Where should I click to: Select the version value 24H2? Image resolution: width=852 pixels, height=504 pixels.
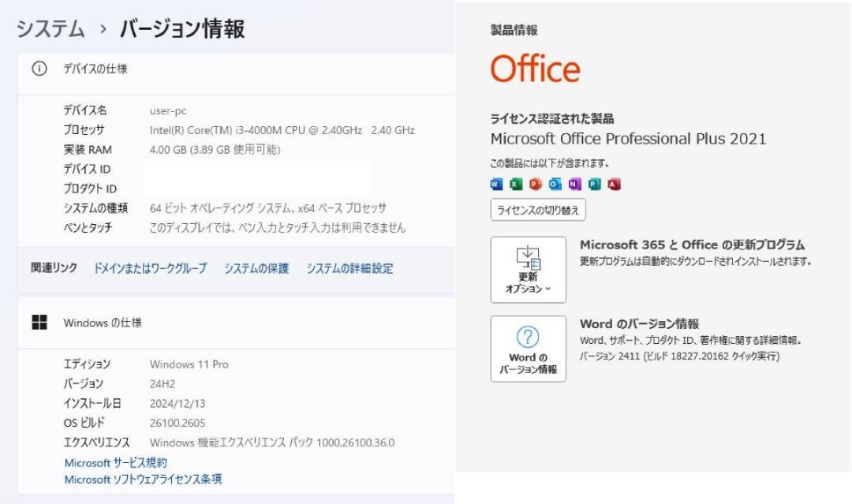point(163,384)
